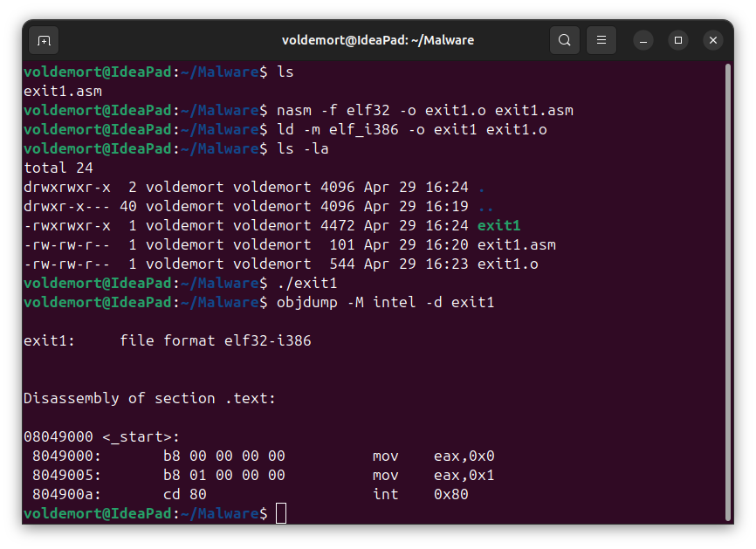Screen dimensions: 756x549
Task: Click the int 0x80 instruction
Action: (421, 494)
